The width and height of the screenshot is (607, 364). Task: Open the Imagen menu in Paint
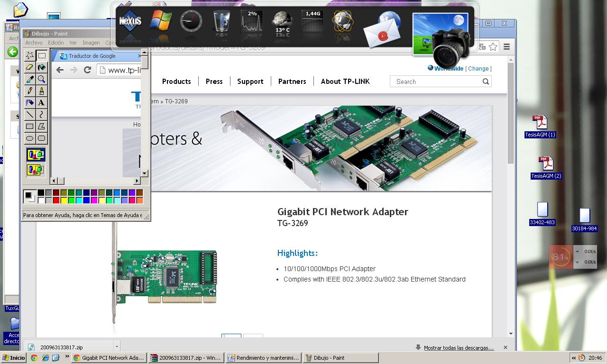point(91,43)
